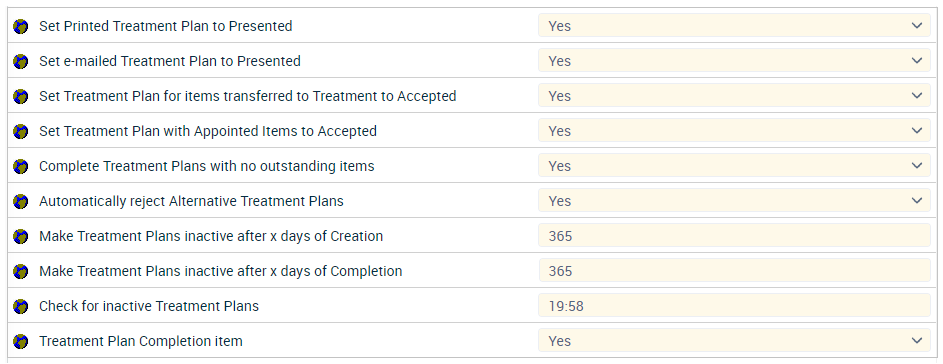Click the days of Completion field showing 365
Image resolution: width=943 pixels, height=364 pixels.
tap(734, 271)
